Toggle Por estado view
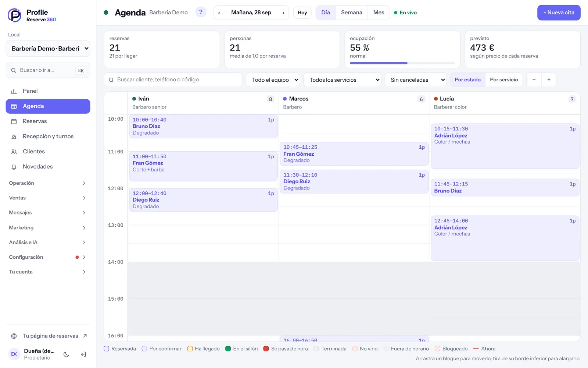 click(467, 80)
